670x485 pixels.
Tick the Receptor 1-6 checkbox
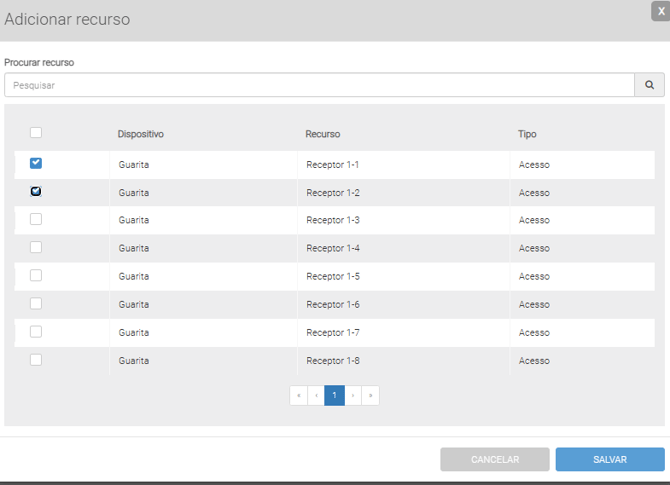(x=36, y=303)
